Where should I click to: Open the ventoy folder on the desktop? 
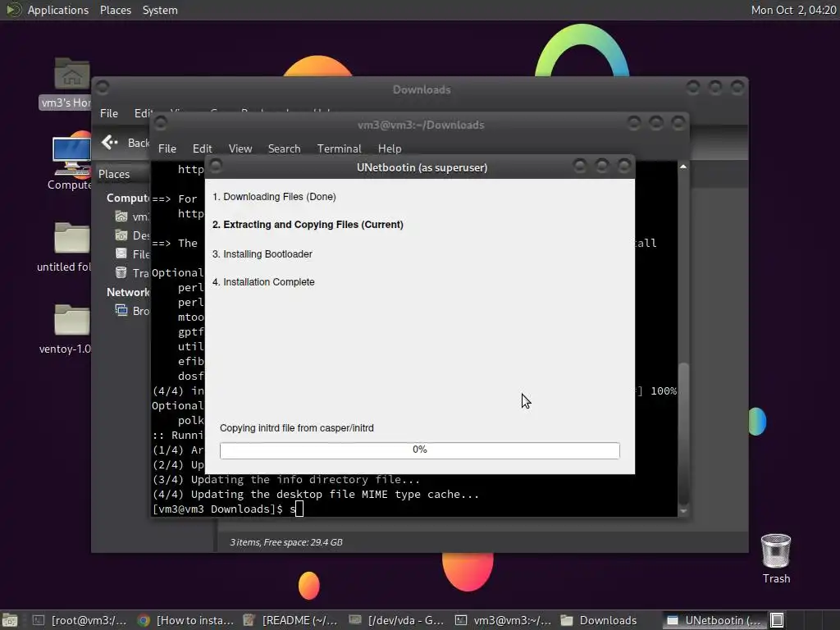click(x=72, y=319)
